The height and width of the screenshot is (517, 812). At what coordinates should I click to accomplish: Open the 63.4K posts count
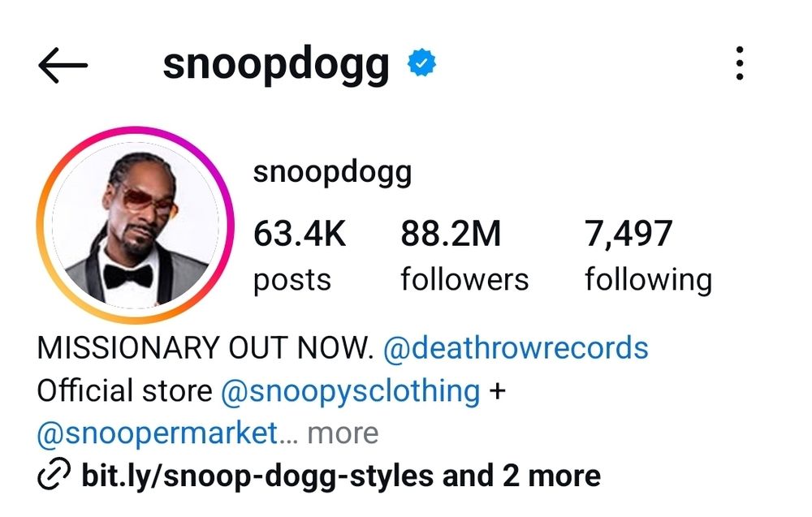pyautogui.click(x=300, y=255)
